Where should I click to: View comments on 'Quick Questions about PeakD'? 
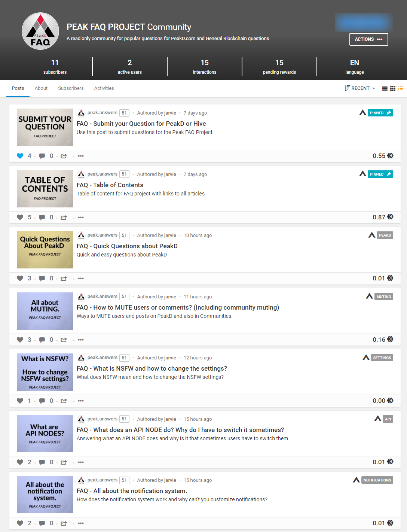pyautogui.click(x=42, y=279)
